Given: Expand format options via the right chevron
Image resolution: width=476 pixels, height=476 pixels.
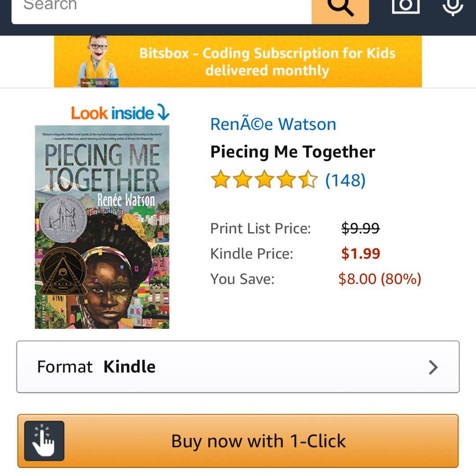Looking at the screenshot, I should click(x=433, y=367).
